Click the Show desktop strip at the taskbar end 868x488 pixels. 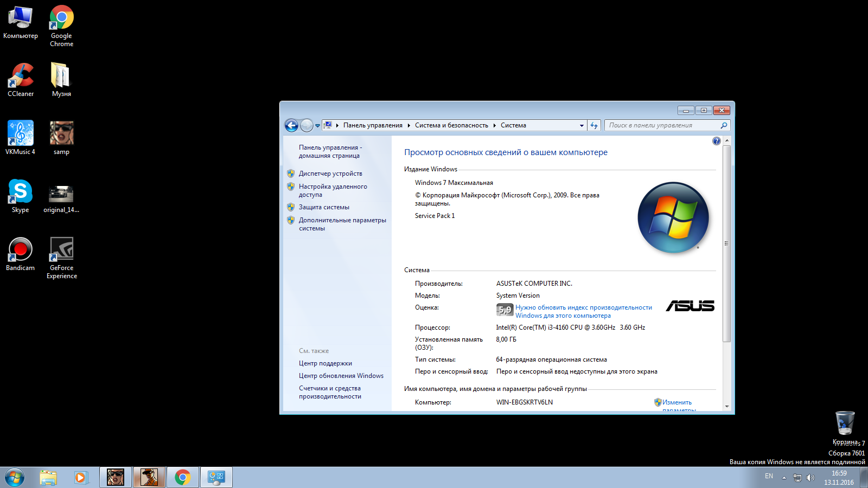click(x=864, y=478)
